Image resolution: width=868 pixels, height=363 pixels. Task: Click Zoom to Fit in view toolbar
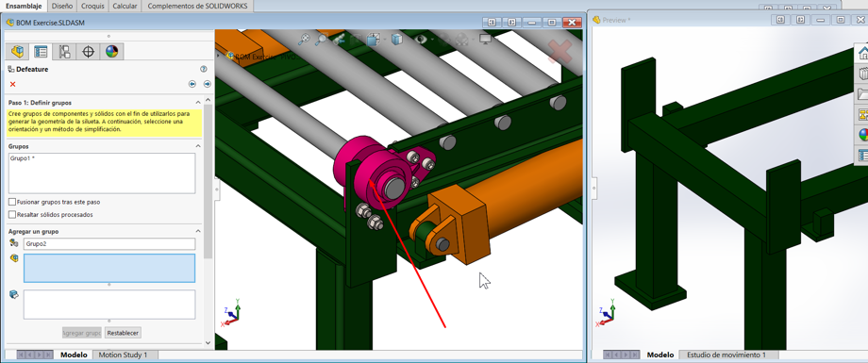click(304, 40)
